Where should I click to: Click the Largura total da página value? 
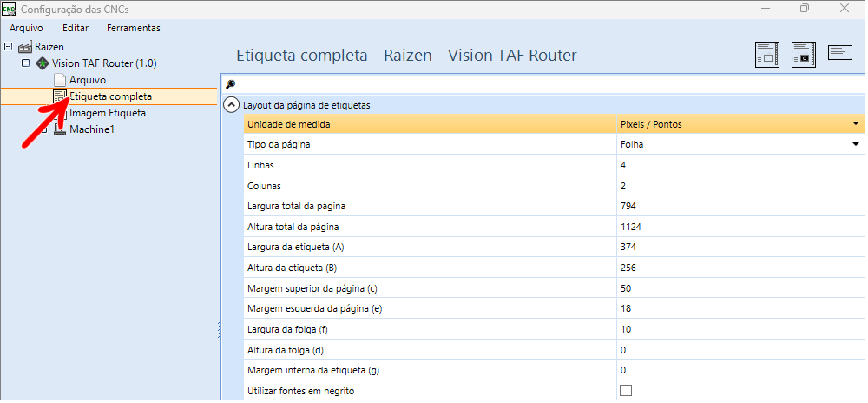coord(738,206)
